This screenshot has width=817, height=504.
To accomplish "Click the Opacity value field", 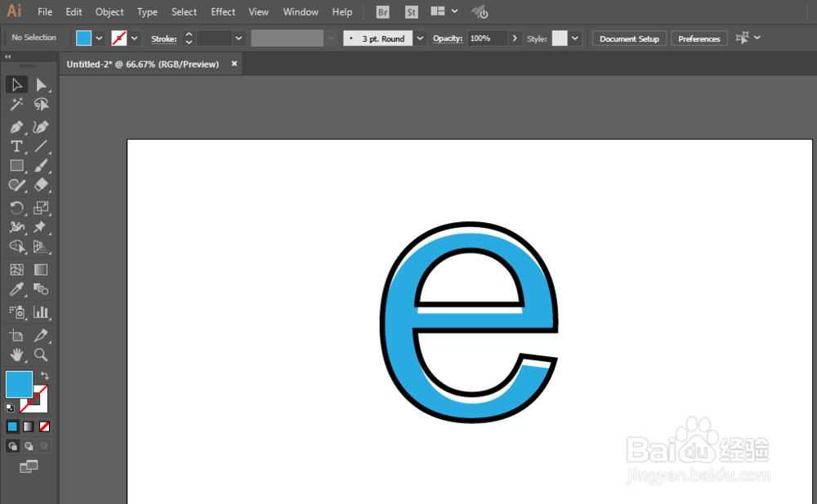I will click(x=487, y=38).
